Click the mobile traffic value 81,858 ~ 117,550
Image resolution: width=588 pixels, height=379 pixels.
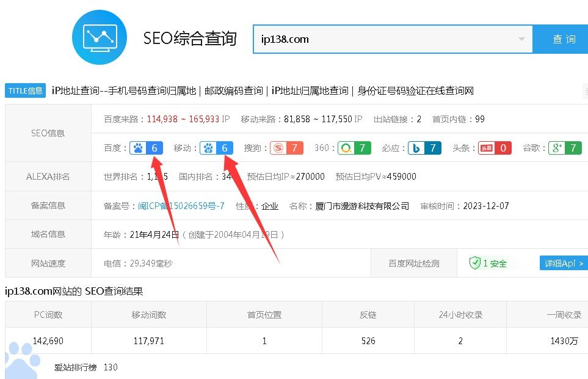pyautogui.click(x=318, y=119)
